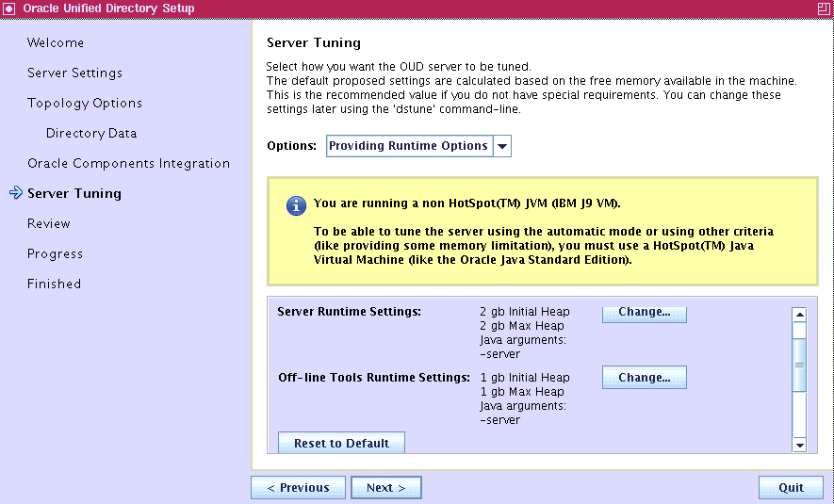Select the Topology Options step
The width and height of the screenshot is (834, 504).
(x=85, y=103)
